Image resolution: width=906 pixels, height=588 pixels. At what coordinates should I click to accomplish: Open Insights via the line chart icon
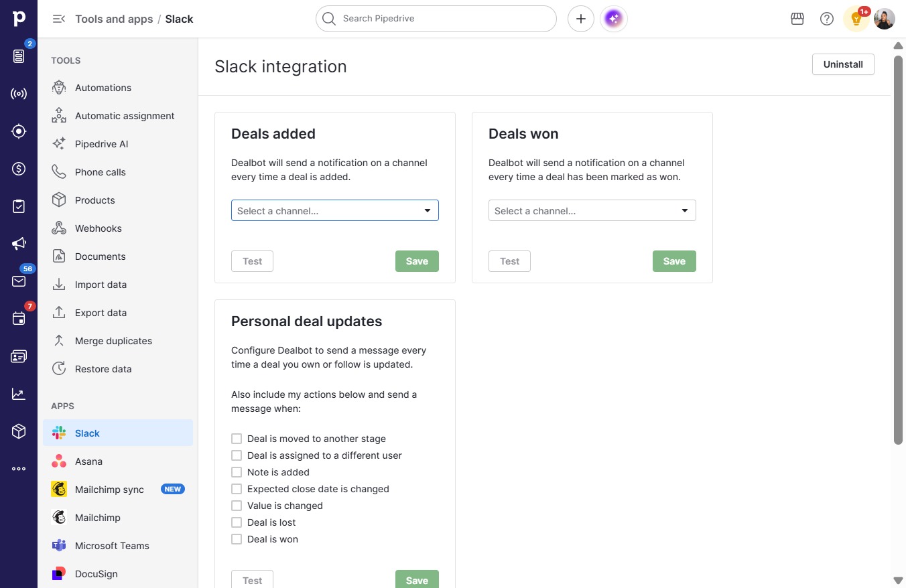pyautogui.click(x=19, y=394)
